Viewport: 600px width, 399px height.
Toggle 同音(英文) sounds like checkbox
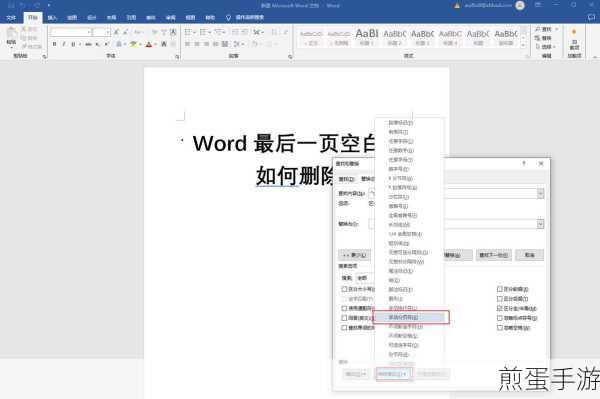tap(344, 318)
